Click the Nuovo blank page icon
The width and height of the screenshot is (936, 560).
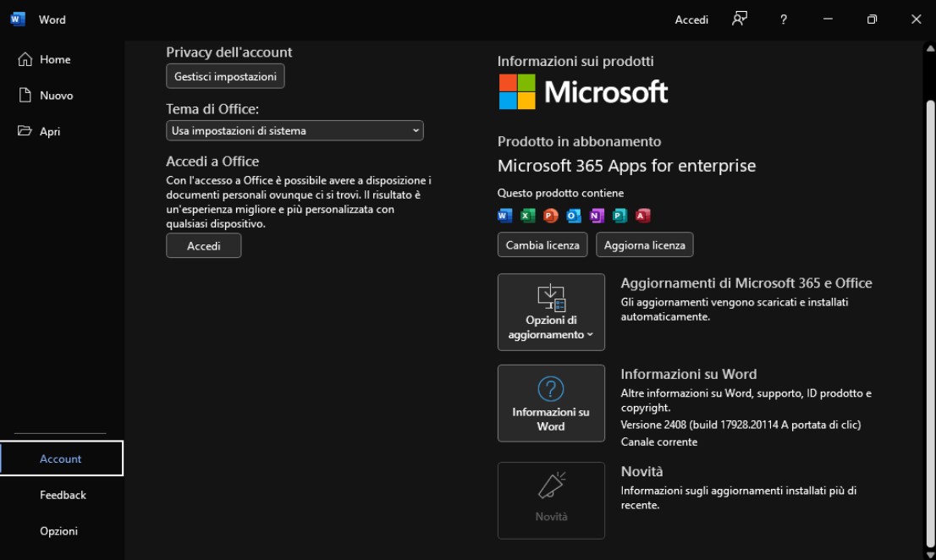pos(25,95)
